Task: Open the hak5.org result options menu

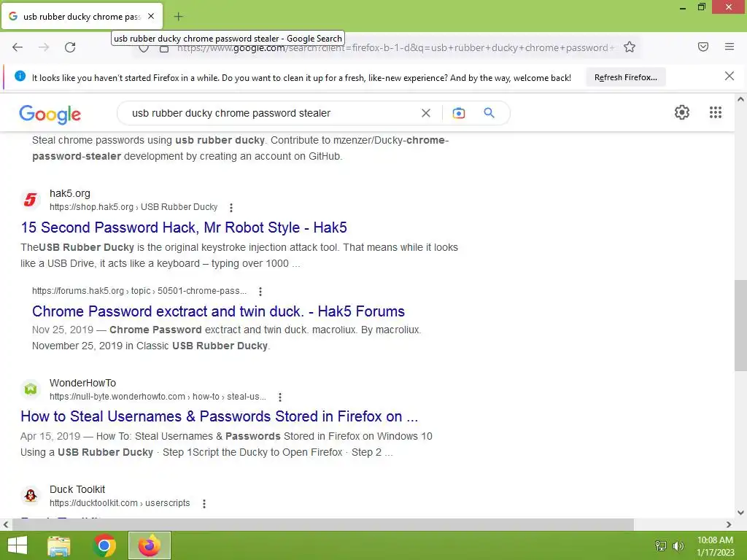Action: click(x=231, y=208)
